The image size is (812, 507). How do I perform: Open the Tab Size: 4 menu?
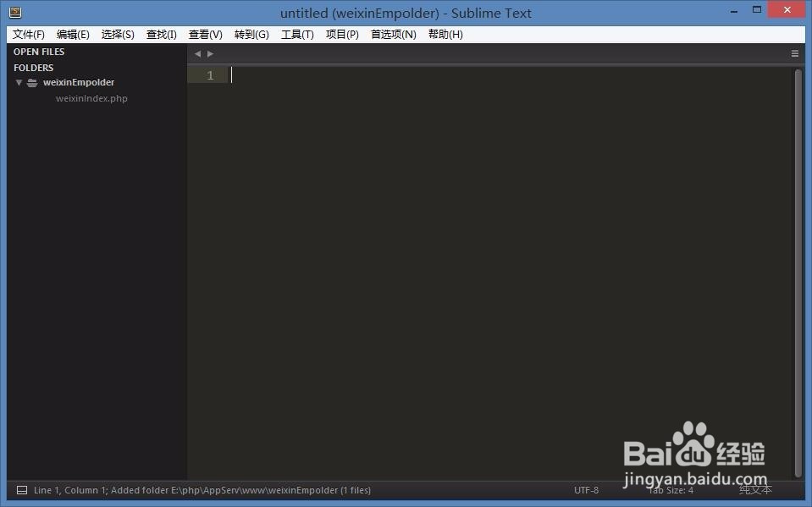(x=671, y=489)
